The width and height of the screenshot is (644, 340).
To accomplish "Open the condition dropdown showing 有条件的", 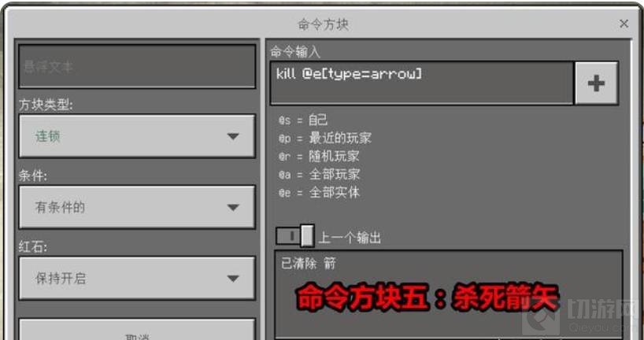I will 137,207.
